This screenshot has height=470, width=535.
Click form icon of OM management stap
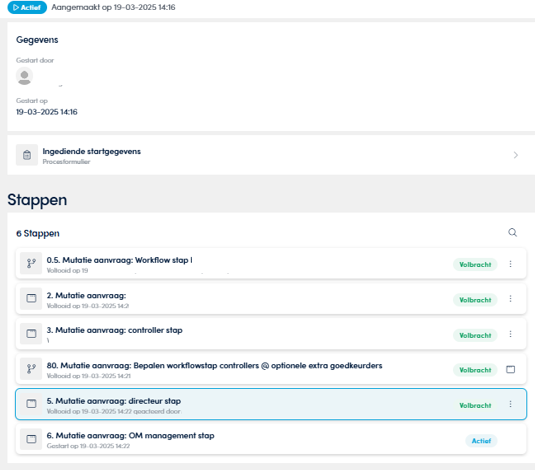[31, 439]
